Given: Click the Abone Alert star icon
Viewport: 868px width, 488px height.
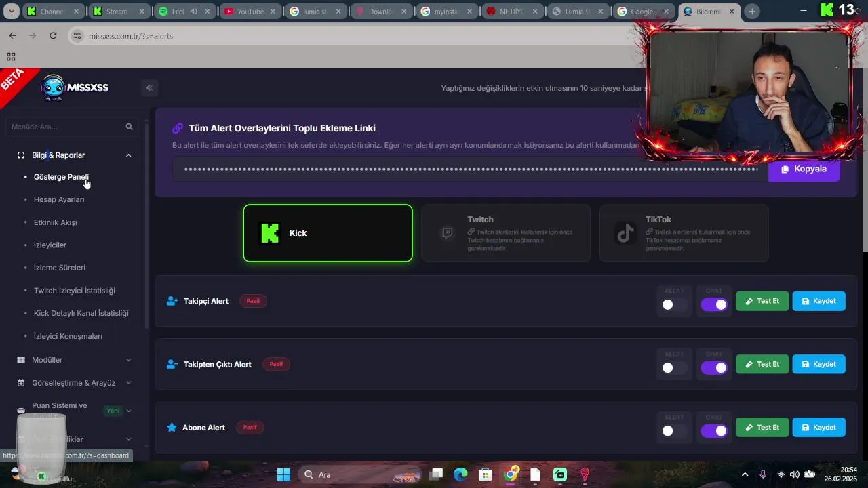Looking at the screenshot, I should pyautogui.click(x=172, y=428).
